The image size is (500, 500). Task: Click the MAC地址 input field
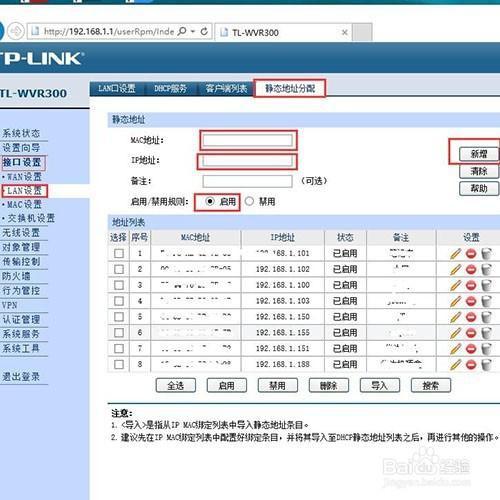click(248, 140)
